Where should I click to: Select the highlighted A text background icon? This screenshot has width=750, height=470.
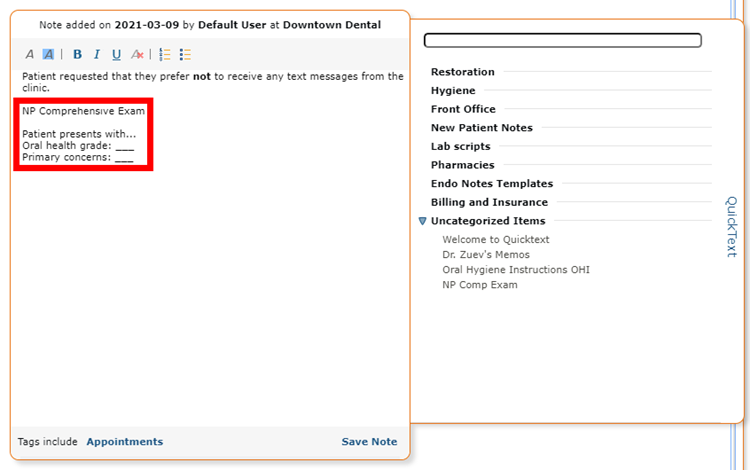point(48,55)
